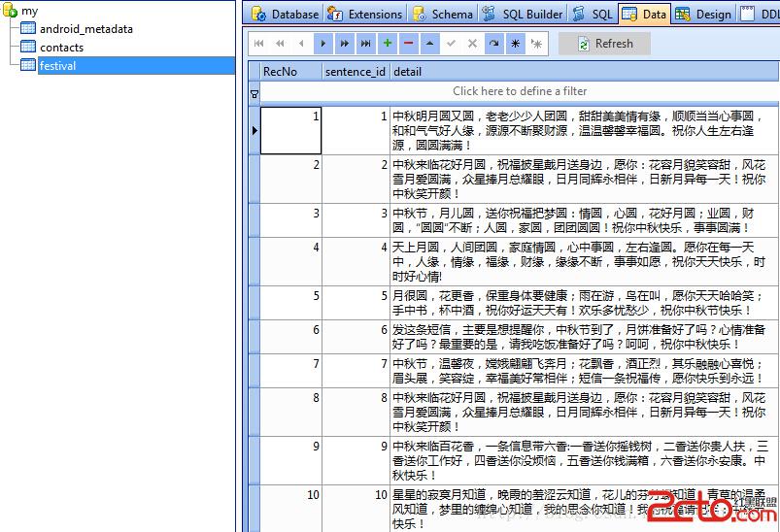Go to previous record arrow
The width and height of the screenshot is (780, 532).
pos(301,44)
